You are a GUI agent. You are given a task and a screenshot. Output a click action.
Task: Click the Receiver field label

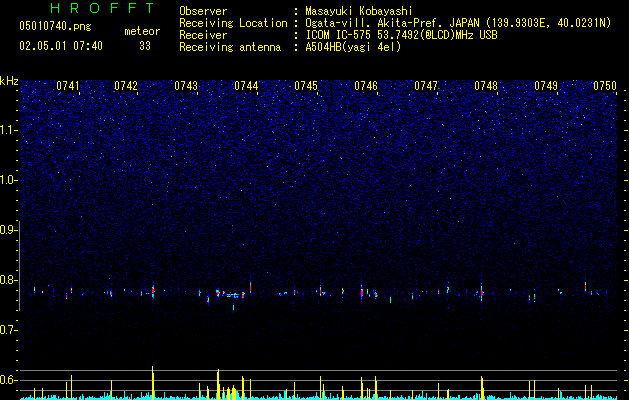(203, 35)
